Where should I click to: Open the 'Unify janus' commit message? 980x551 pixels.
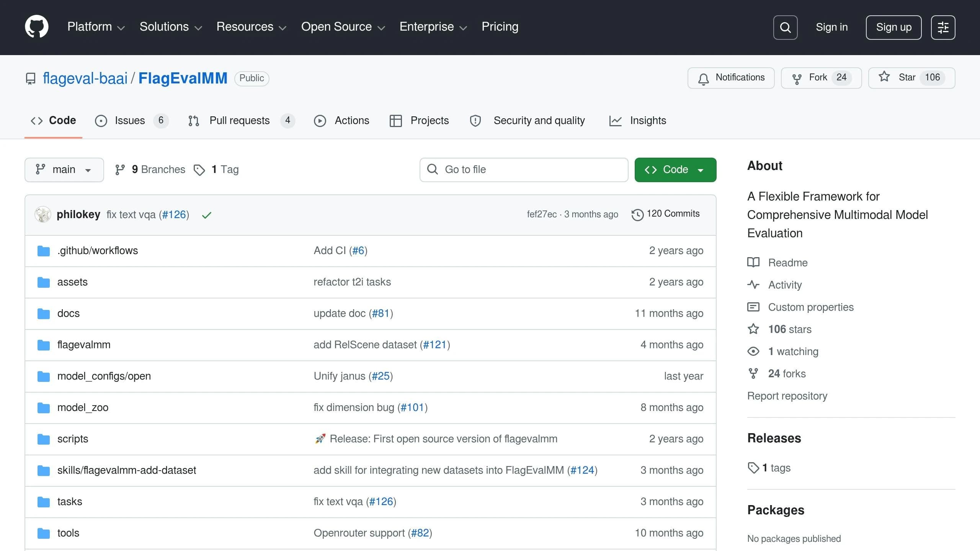(340, 376)
